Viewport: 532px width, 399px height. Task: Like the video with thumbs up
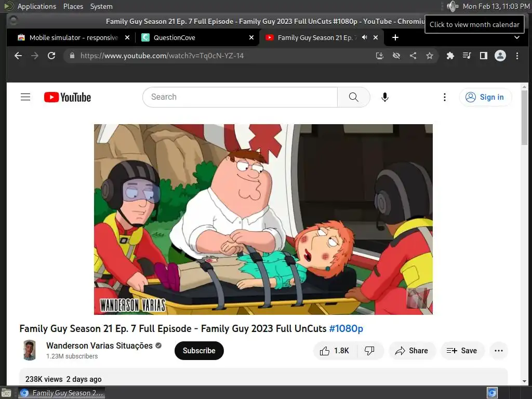335,351
